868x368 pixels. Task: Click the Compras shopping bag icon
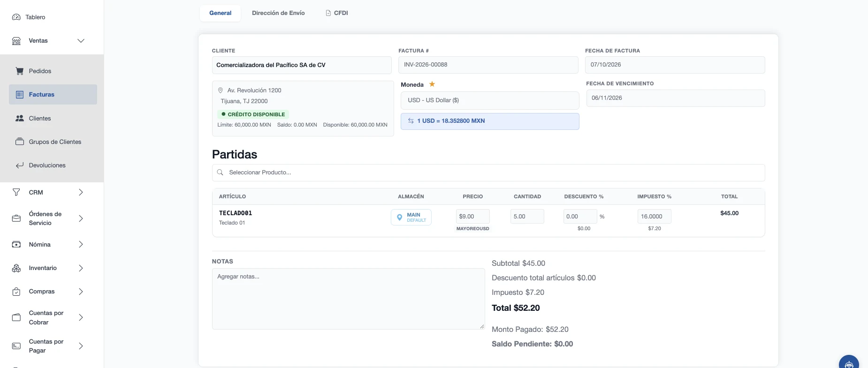[x=16, y=292]
